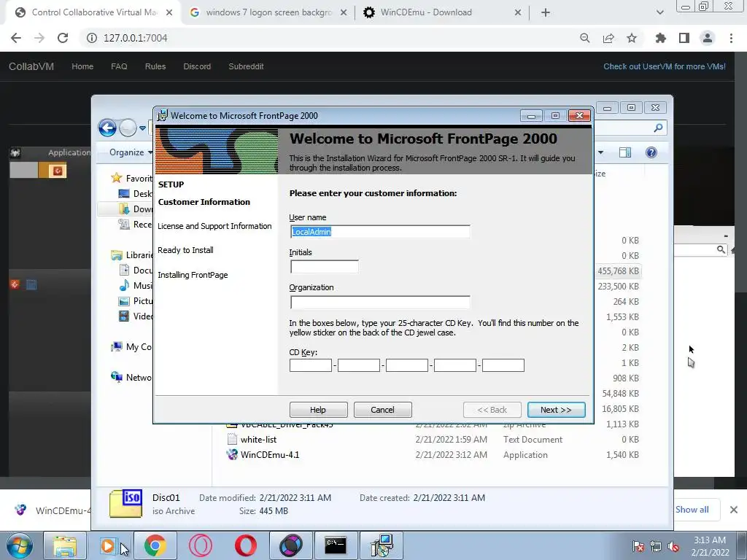The width and height of the screenshot is (747, 560).
Task: Click Chrome back navigation arrow
Action: click(x=16, y=38)
